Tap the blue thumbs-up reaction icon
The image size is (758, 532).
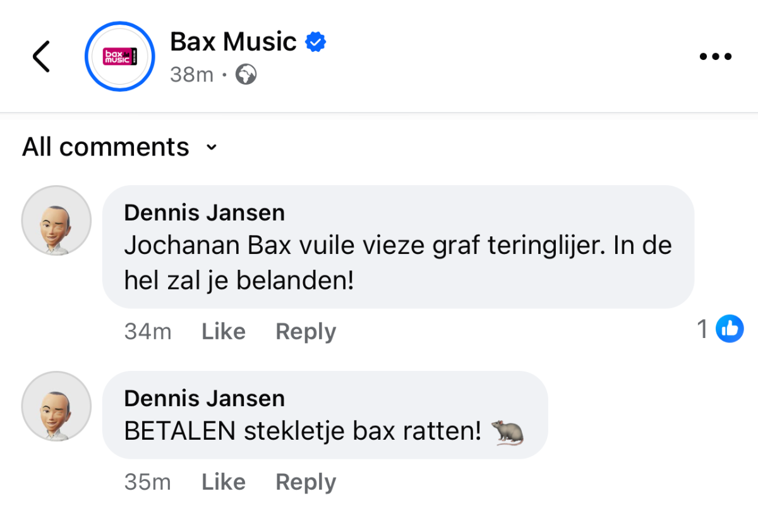pos(730,329)
